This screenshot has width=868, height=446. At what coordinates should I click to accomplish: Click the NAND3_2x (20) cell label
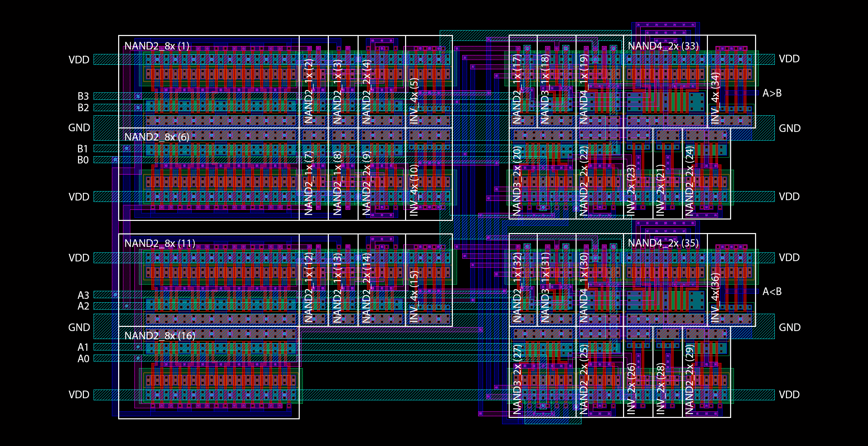[x=517, y=181]
